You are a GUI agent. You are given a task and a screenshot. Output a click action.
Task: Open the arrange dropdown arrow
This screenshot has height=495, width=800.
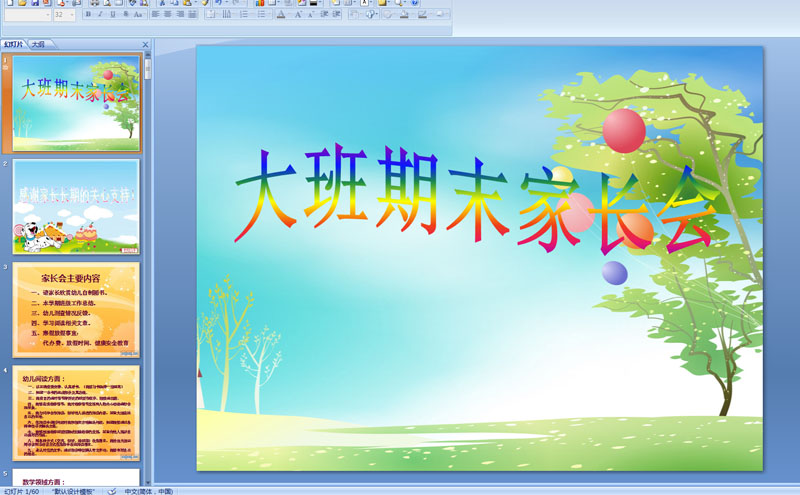point(361,14)
